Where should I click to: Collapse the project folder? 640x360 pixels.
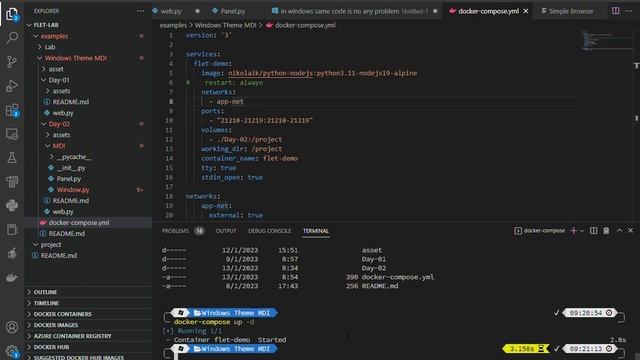pos(51,244)
